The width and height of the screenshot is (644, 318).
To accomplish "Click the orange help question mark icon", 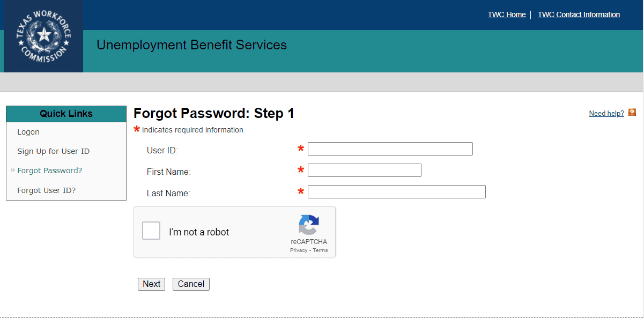I will [632, 113].
